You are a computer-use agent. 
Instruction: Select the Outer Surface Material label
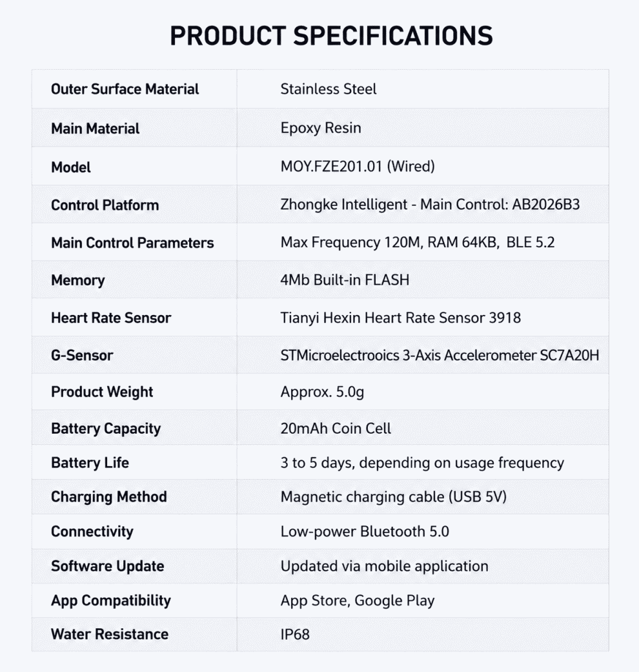click(125, 89)
